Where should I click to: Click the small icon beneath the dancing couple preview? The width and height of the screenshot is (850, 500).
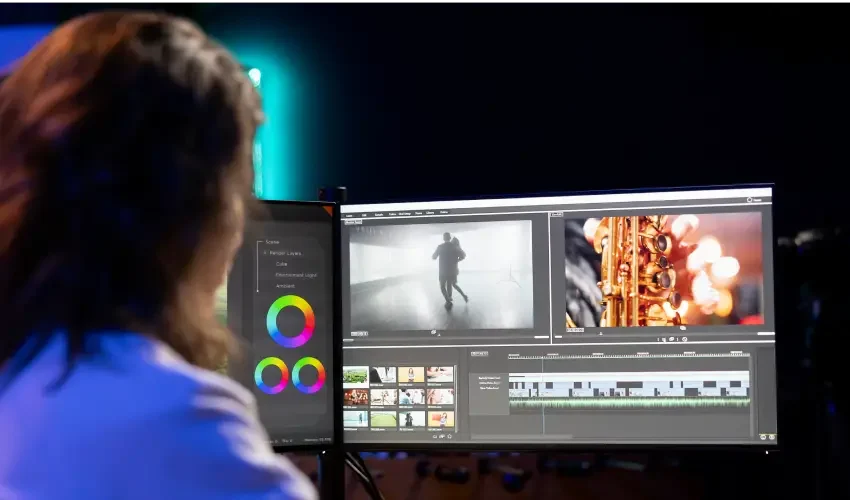(x=434, y=332)
